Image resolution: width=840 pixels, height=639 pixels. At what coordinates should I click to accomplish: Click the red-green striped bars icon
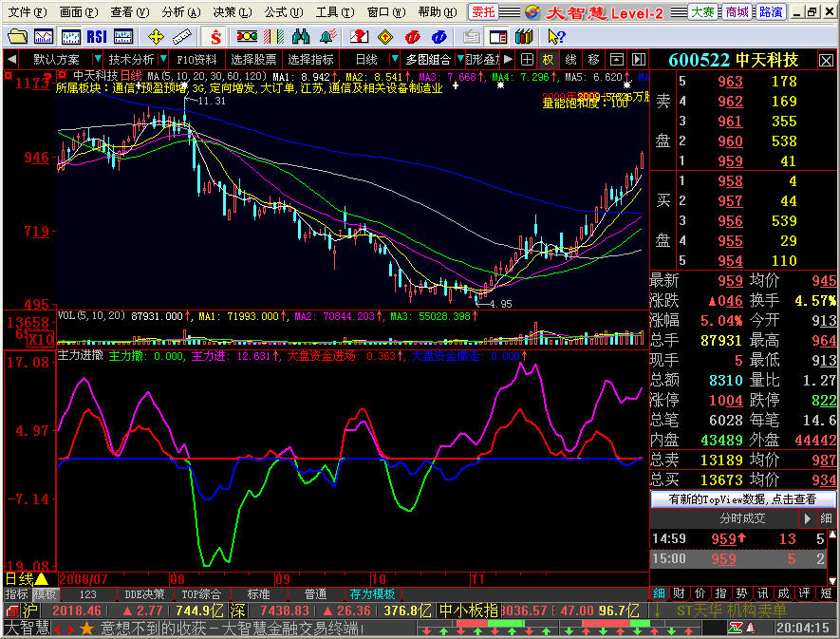pos(273,36)
